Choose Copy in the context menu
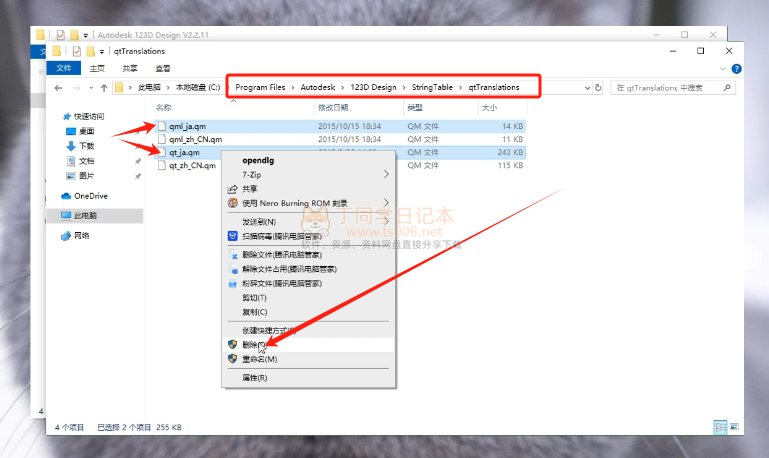Image resolution: width=769 pixels, height=458 pixels. coord(309,312)
